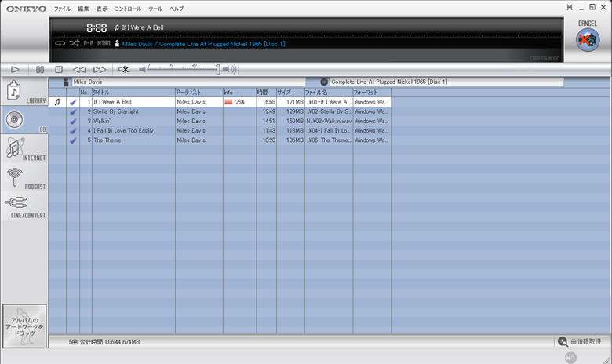The height and width of the screenshot is (364, 612).
Task: Open the 編集 menu
Action: [83, 9]
